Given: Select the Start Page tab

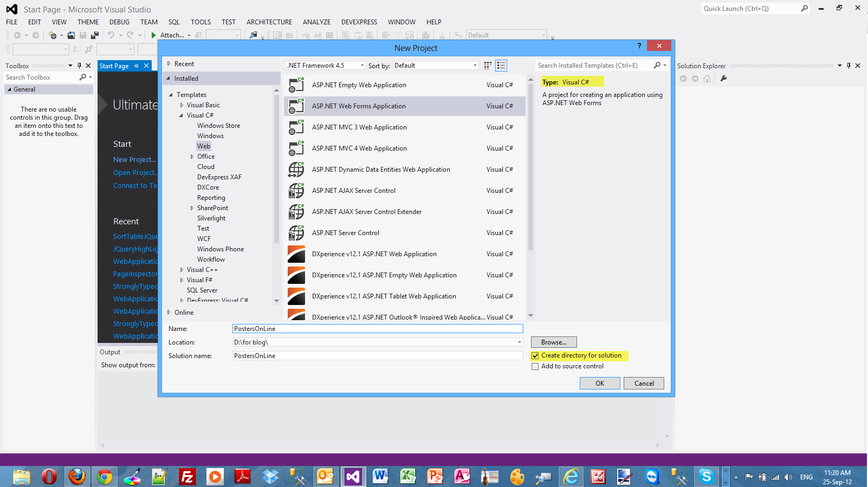Looking at the screenshot, I should click(114, 66).
